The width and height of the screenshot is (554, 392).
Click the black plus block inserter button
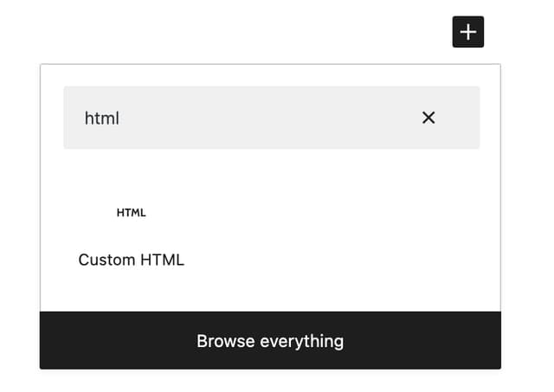[467, 32]
